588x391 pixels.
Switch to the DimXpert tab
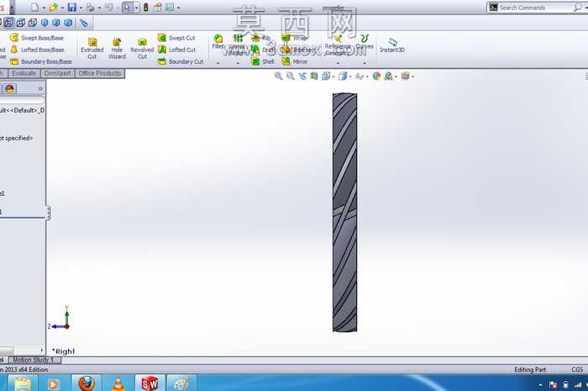coord(57,73)
